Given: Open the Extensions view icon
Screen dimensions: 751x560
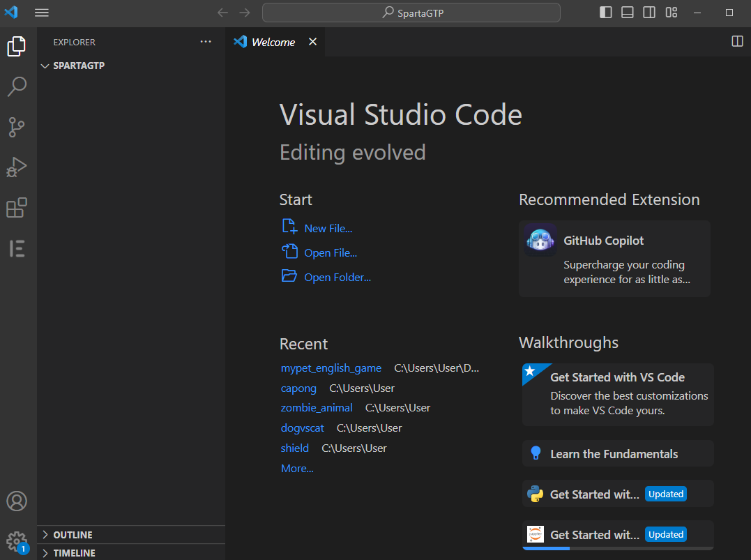Looking at the screenshot, I should click(x=17, y=208).
